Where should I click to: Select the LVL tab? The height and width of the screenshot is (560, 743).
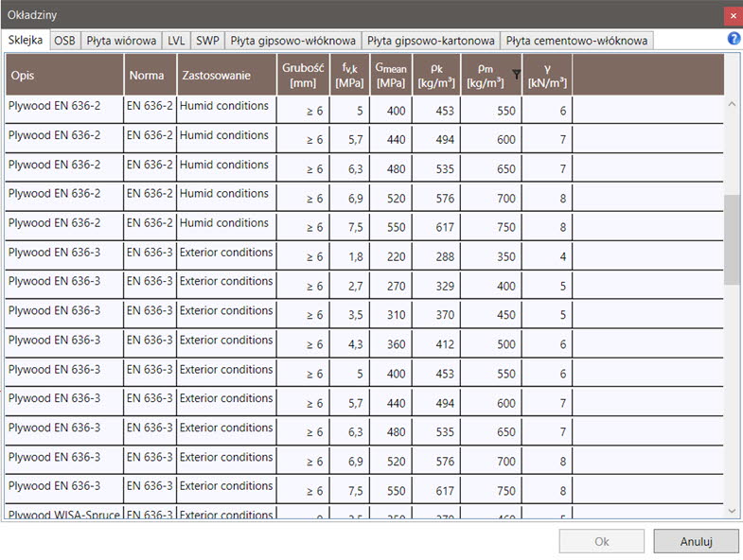click(x=176, y=41)
